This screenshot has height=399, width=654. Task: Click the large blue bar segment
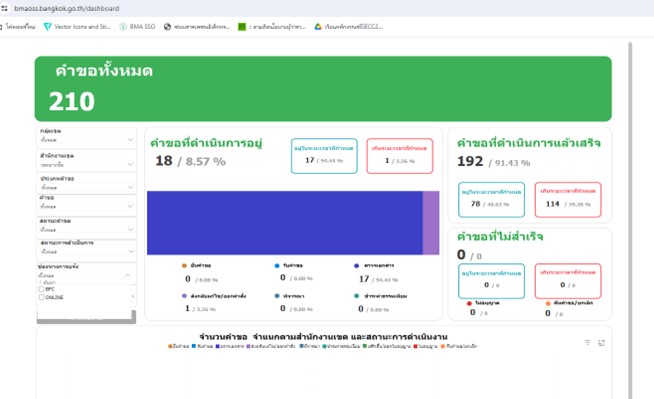(285, 223)
